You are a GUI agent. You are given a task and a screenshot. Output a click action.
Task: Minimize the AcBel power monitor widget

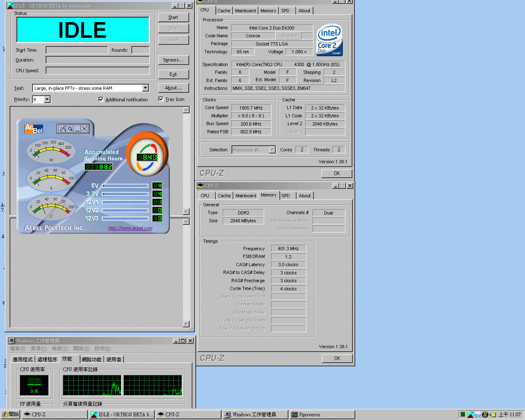pyautogui.click(x=77, y=128)
